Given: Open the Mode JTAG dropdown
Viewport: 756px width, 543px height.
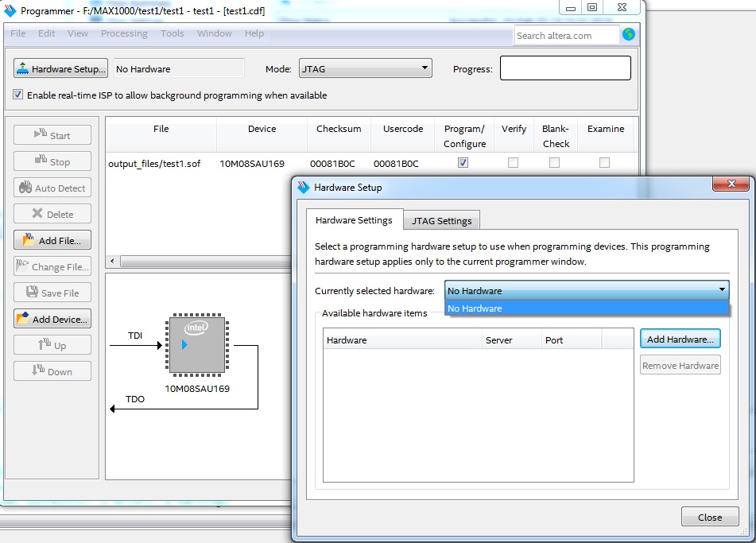Looking at the screenshot, I should [365, 68].
